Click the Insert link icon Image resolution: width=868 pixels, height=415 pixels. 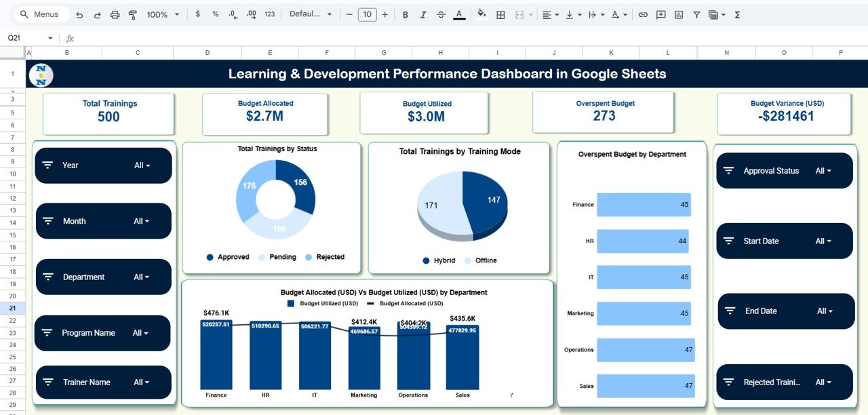pos(644,14)
